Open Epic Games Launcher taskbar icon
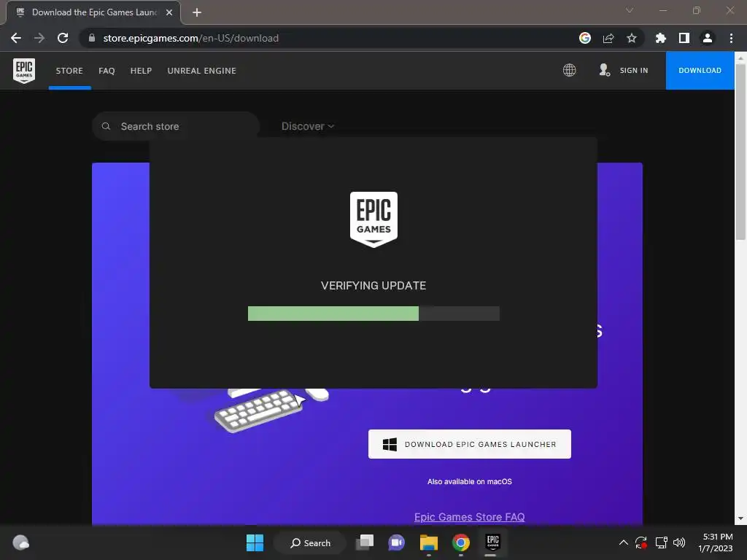747x560 pixels. (492, 542)
